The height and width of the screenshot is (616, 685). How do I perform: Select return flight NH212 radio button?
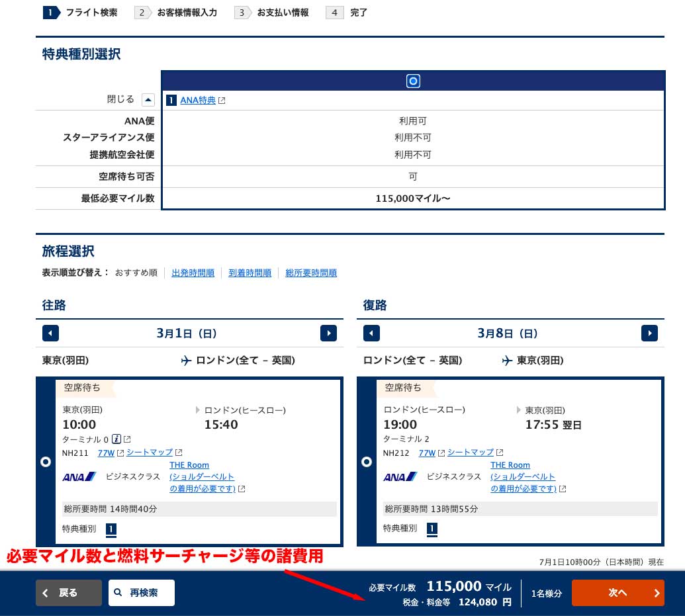367,462
